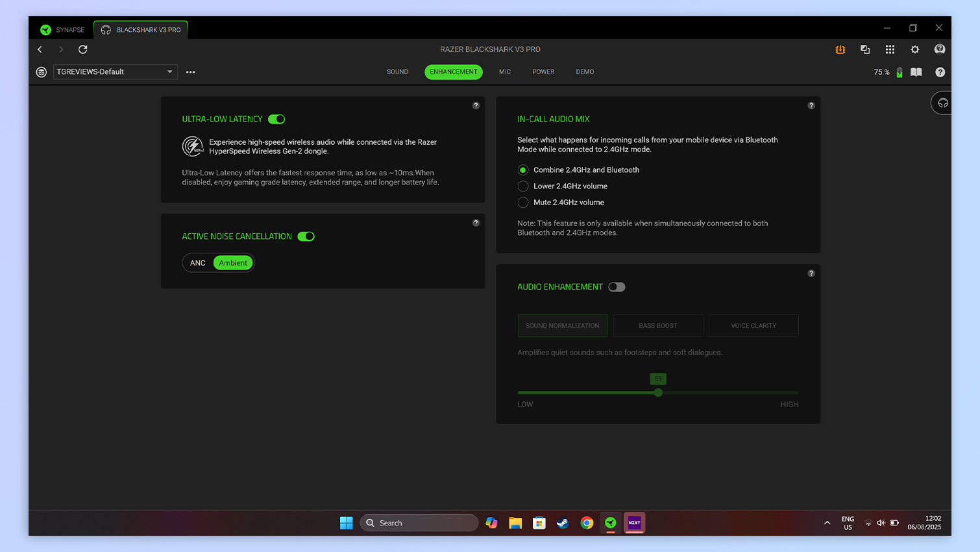This screenshot has width=980, height=552.
Task: Click the LOW slider label
Action: point(525,405)
